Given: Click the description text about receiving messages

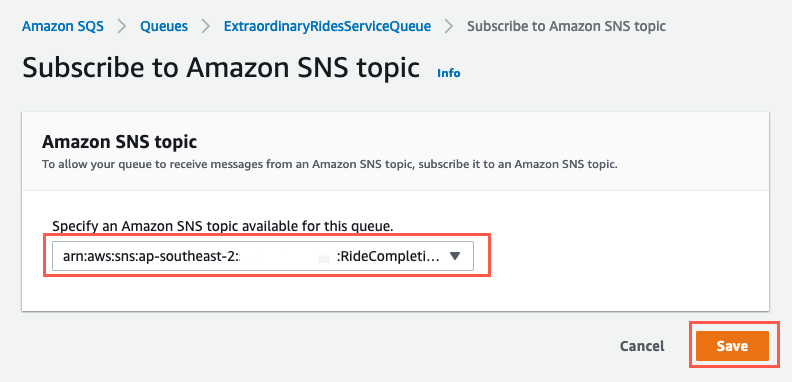Looking at the screenshot, I should [330, 164].
